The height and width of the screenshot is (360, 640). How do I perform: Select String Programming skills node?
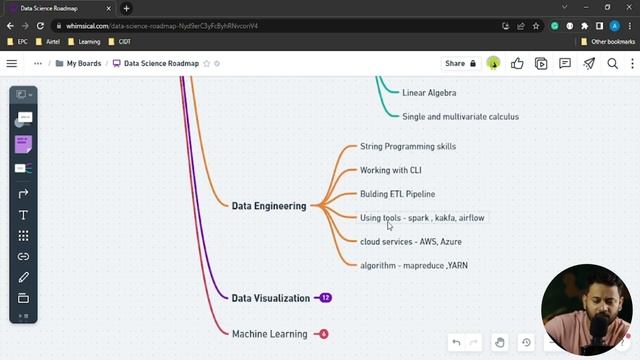tap(408, 147)
